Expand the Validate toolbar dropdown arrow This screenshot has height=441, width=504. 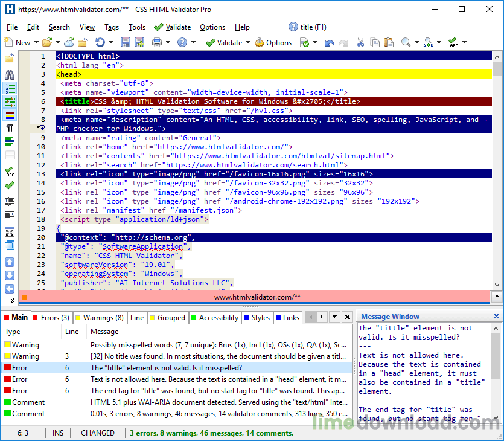247,43
